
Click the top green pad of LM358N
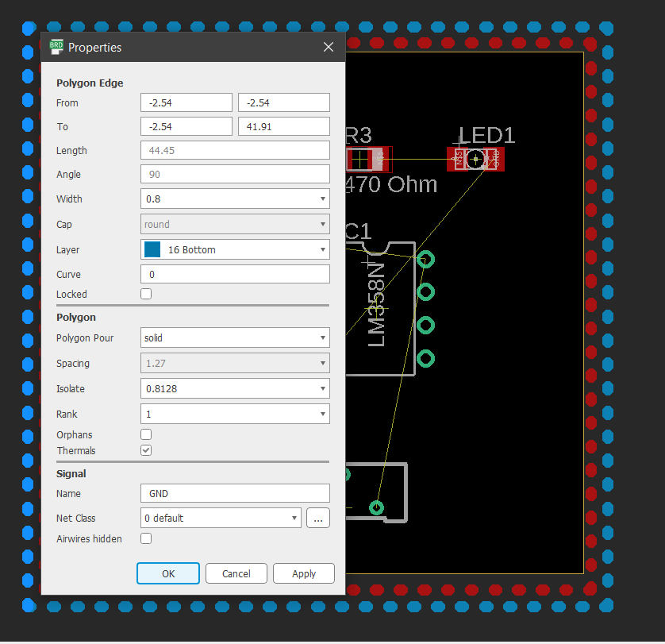(426, 260)
